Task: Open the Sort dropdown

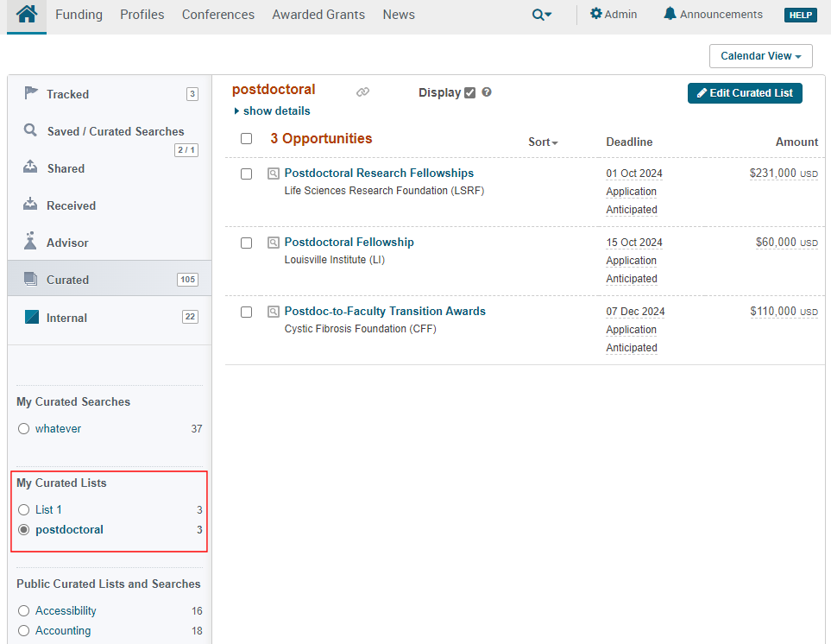Action: 543,142
